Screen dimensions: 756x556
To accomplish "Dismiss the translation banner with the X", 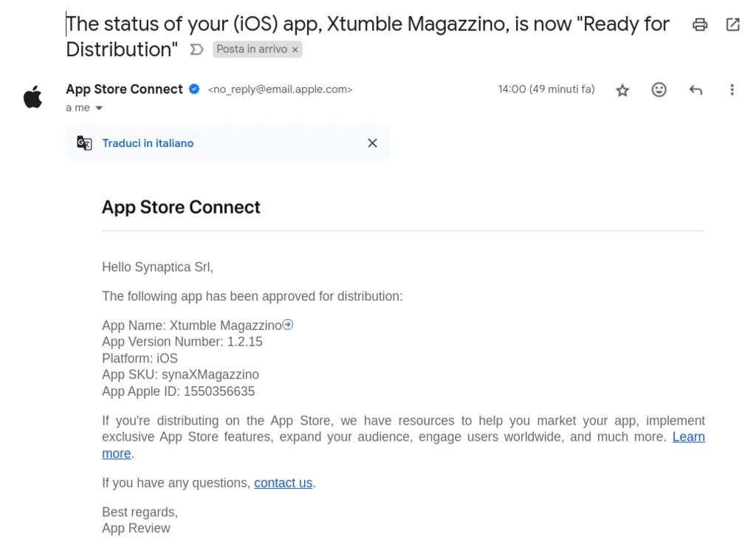I will tap(372, 143).
